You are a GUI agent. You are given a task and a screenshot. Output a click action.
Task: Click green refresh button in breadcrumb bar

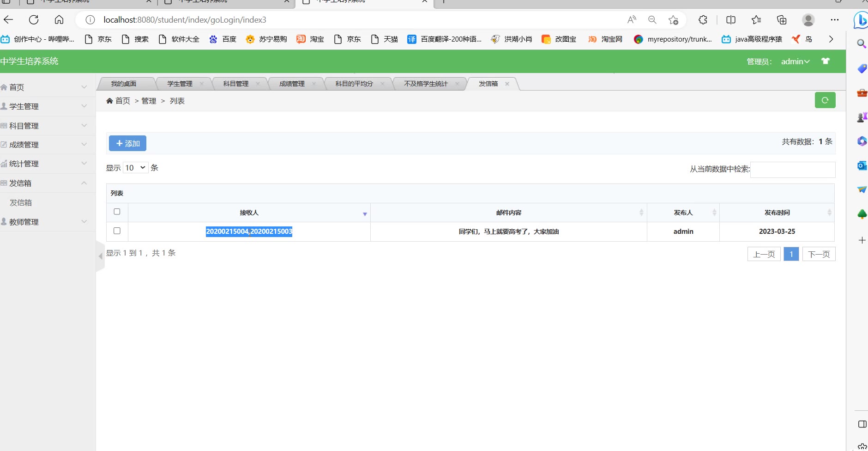pos(825,100)
